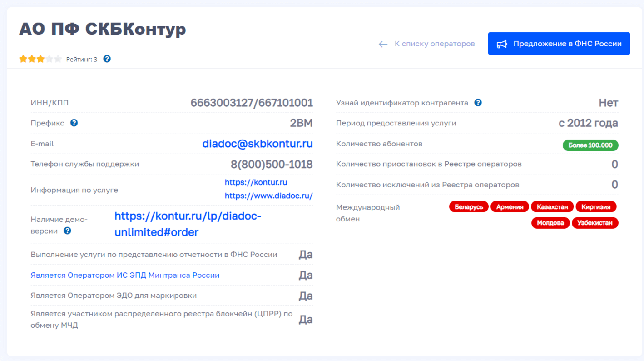Viewport: 644px width, 361px height.
Task: Click the Количество абонентов label
Action: coord(379,144)
